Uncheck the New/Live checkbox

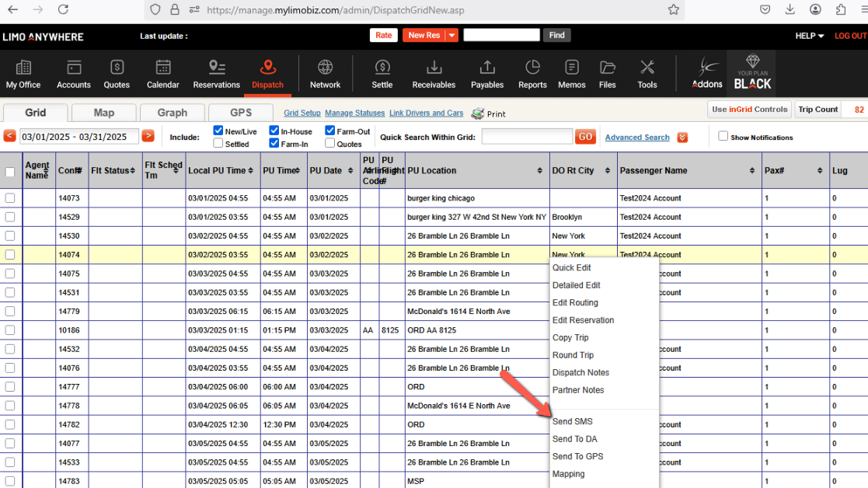[x=219, y=131]
